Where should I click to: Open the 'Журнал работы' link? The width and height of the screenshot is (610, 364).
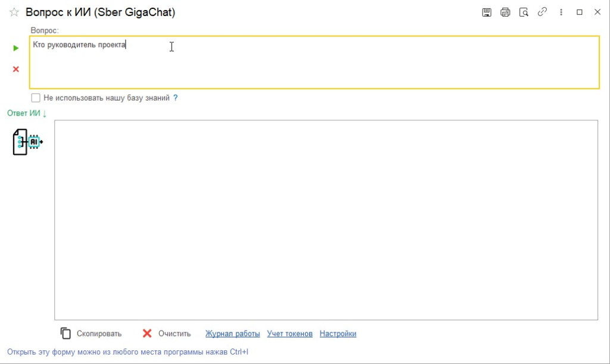pyautogui.click(x=232, y=334)
